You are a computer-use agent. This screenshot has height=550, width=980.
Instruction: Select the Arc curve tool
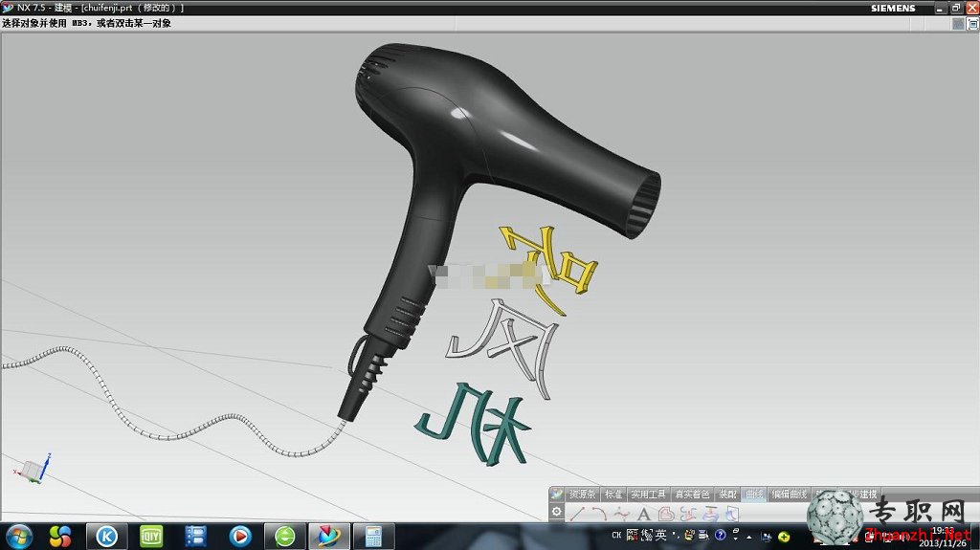point(600,514)
